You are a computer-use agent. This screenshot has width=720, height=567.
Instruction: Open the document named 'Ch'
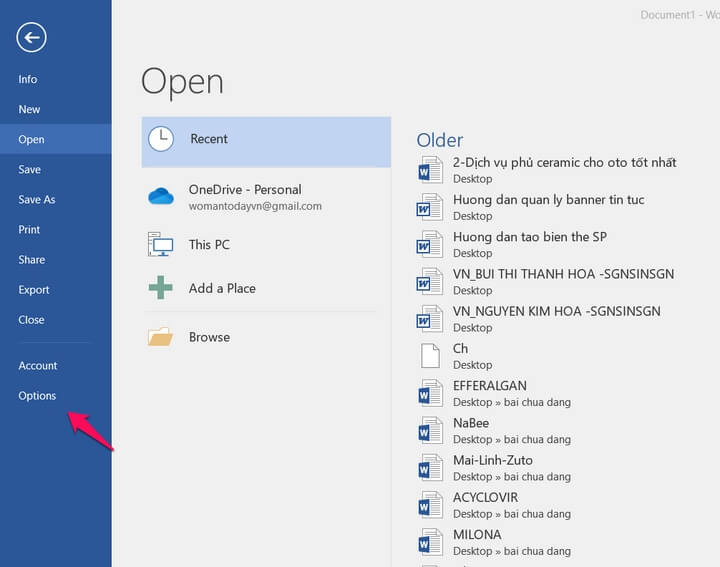461,348
